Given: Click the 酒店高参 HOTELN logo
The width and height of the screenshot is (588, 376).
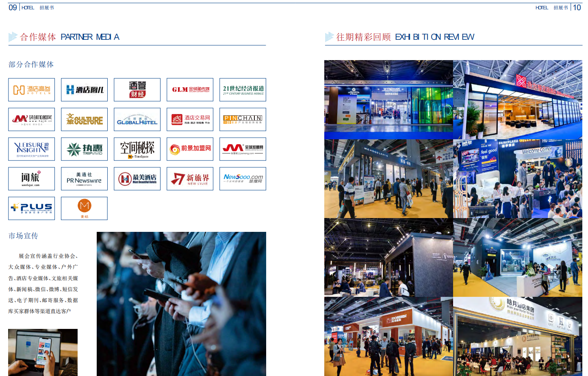Looking at the screenshot, I should 31,90.
